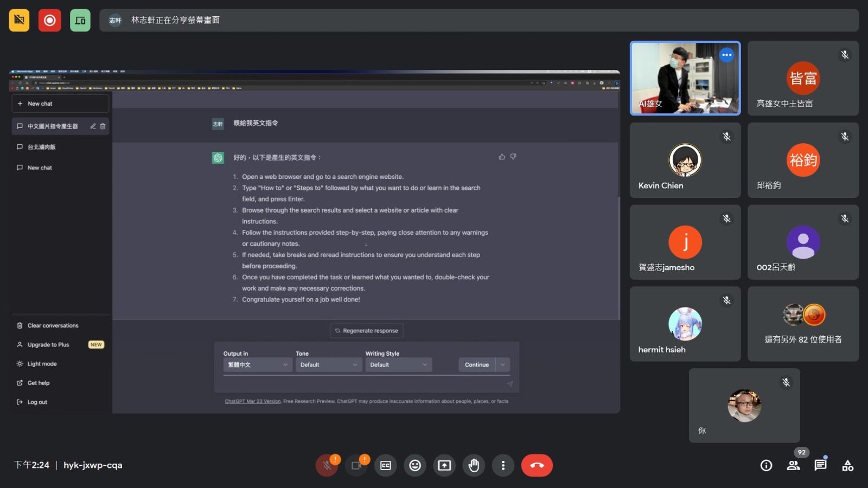Unmute the microphone in the Meet toolbar
868x488 pixels.
click(x=327, y=465)
